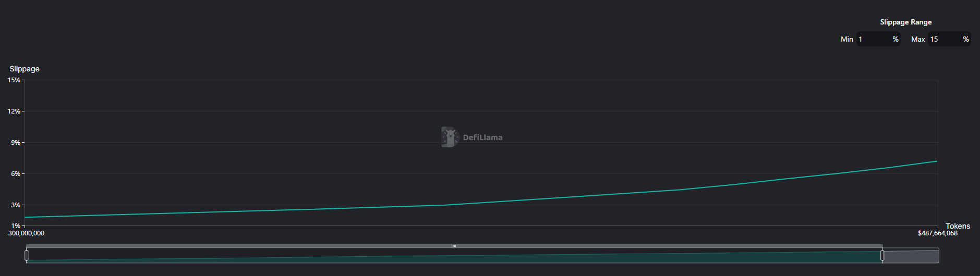Click the 15% y-axis label
Image resolution: width=980 pixels, height=276 pixels.
[x=14, y=80]
